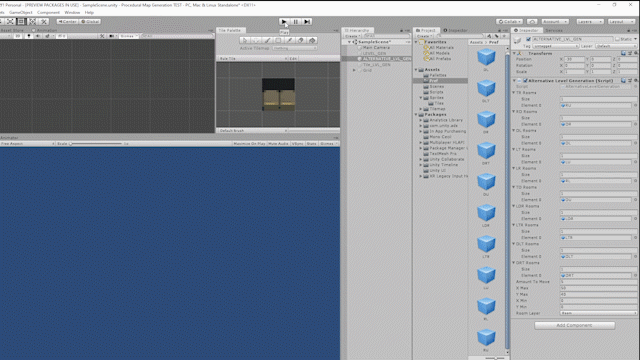Toggle Scene view lighting
640x360 pixels.
coord(29,36)
